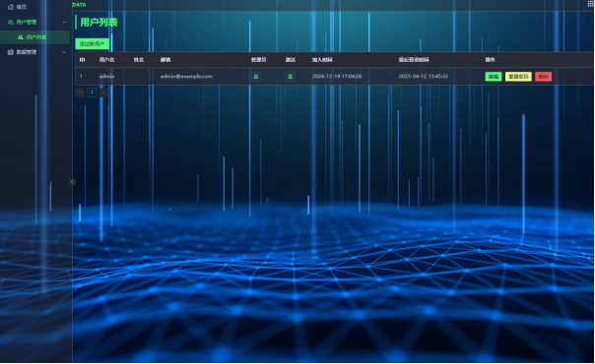Viewport: 595px width, 364px height.
Task: Click the 数据管理 chart icon in sidebar
Action: 11,52
